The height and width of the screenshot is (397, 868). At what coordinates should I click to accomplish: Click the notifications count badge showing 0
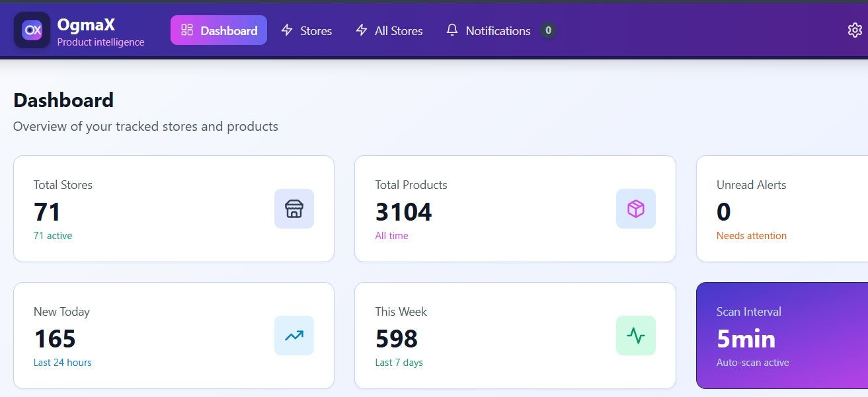tap(548, 30)
